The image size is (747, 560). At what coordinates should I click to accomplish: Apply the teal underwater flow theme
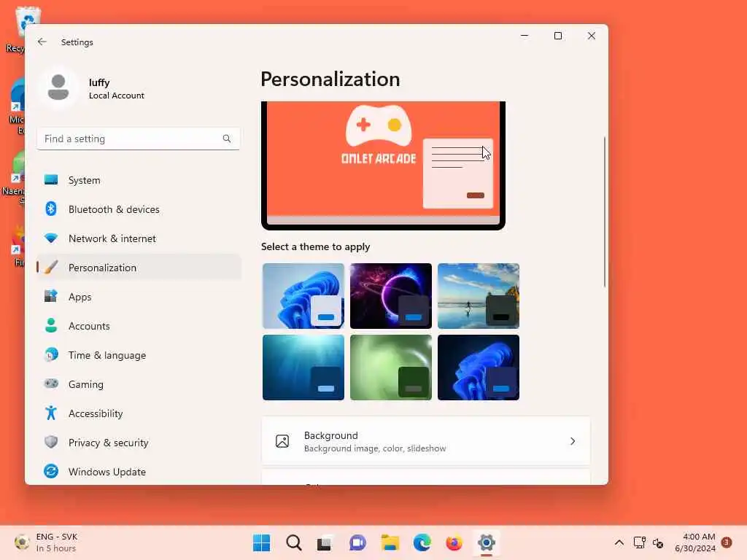pos(303,367)
